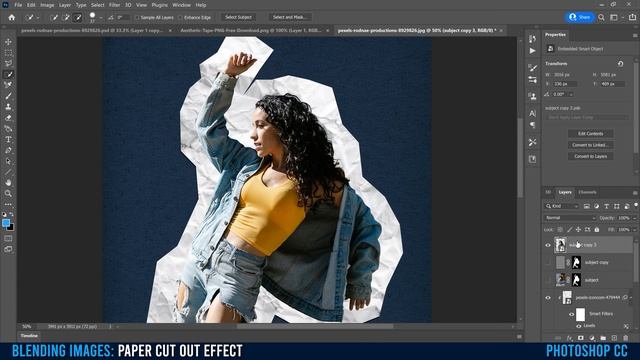Viewport: 640px width, 360px height.
Task: Enable Enhance Edge checkbox
Action: tap(180, 18)
